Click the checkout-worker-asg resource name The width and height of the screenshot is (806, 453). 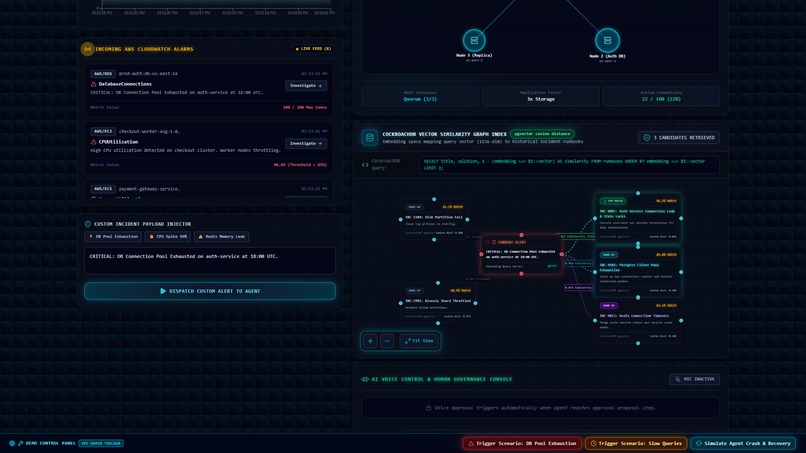(149, 131)
